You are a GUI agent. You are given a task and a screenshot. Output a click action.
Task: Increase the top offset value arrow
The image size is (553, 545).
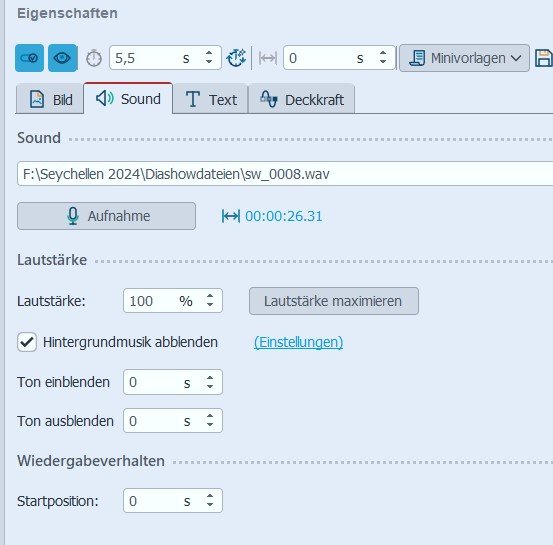[383, 53]
